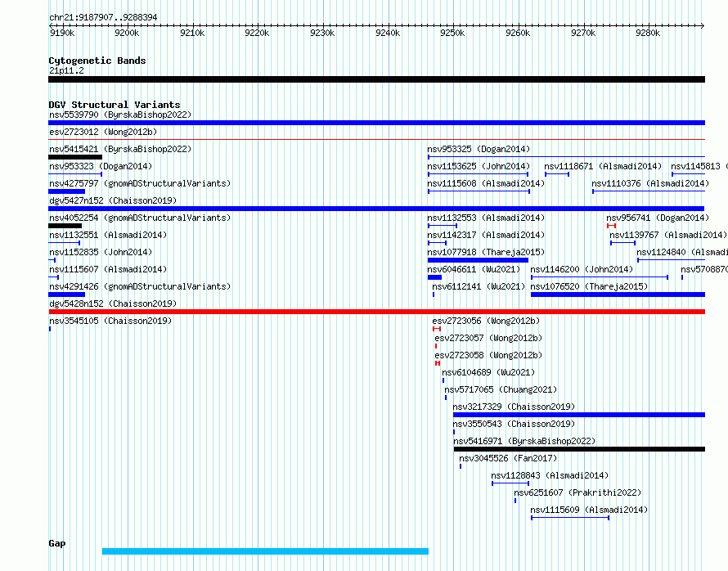Select nsv3545105 (Chaisson2019) label

pos(110,321)
